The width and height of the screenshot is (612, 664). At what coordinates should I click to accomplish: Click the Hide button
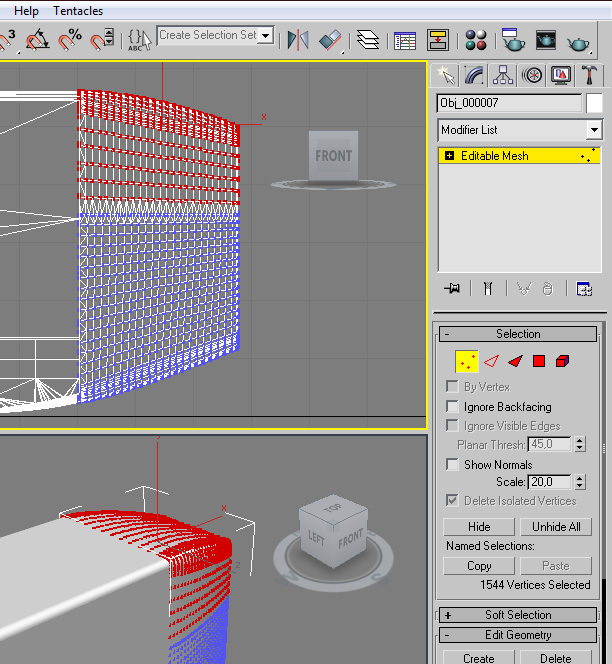(x=479, y=526)
